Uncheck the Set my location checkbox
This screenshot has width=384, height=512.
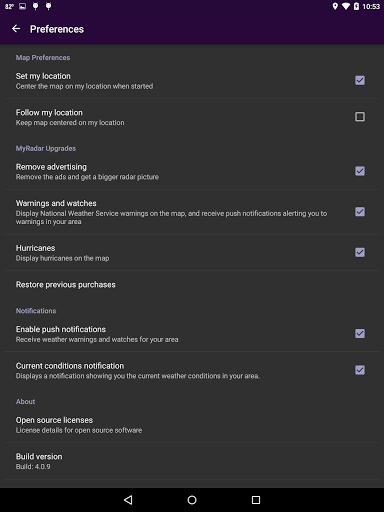pyautogui.click(x=360, y=80)
